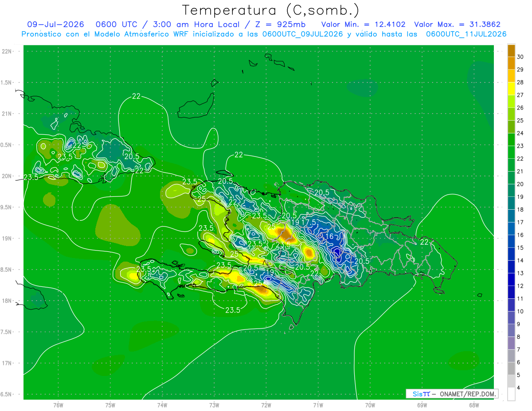Image resolution: width=532 pixels, height=411 pixels.
Task: Pick the dark orange swatch above the 30 label
Action: pyautogui.click(x=511, y=51)
